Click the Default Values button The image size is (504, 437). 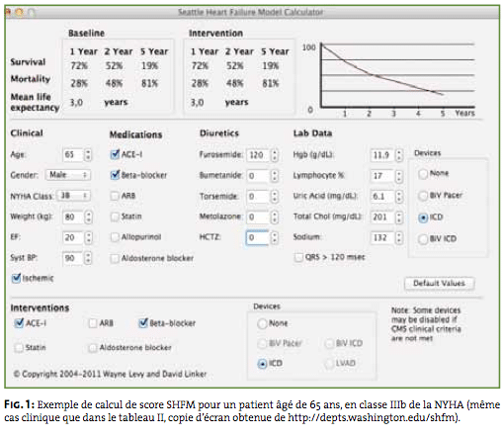[x=439, y=283]
